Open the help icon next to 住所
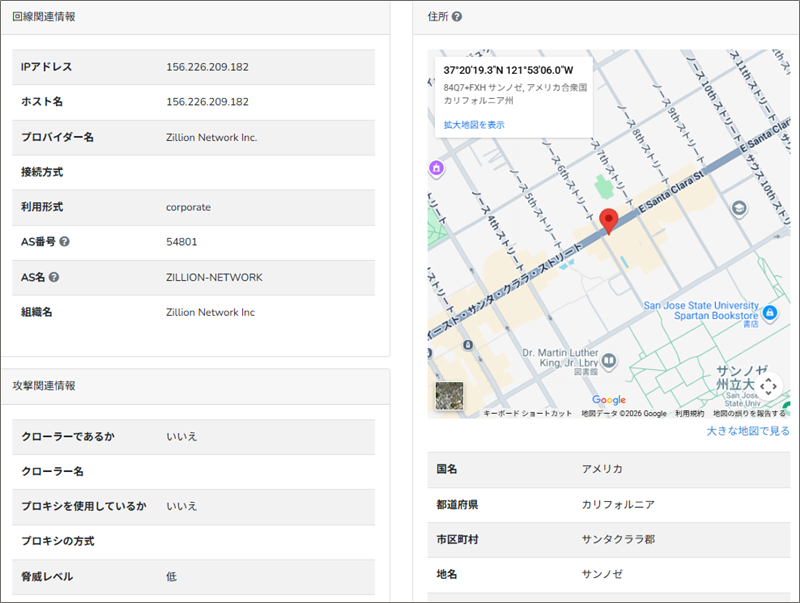 click(x=457, y=17)
